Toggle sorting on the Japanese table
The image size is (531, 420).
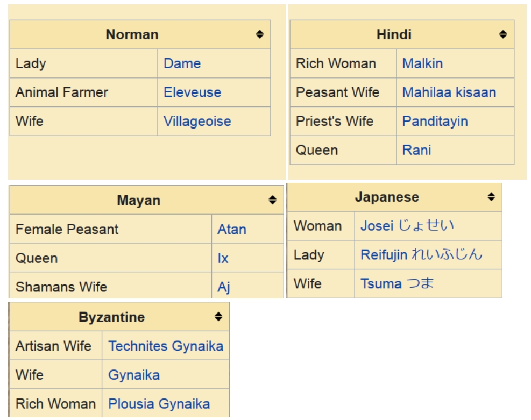491,197
